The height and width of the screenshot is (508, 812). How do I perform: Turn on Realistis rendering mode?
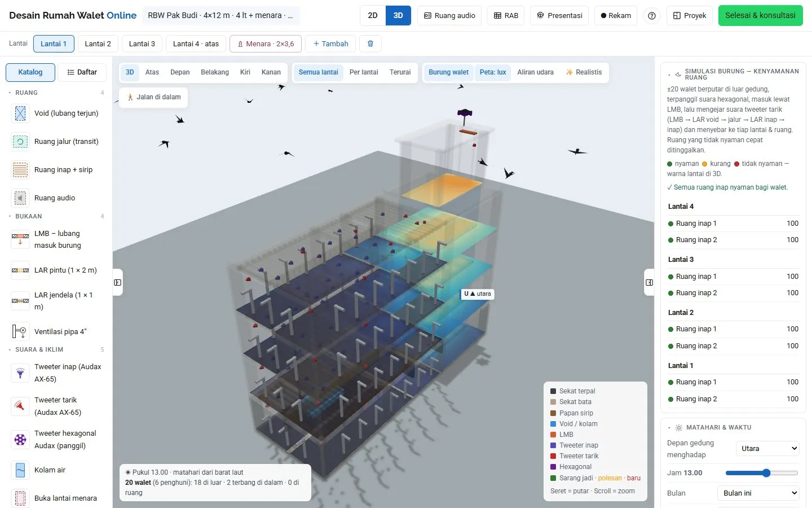pyautogui.click(x=584, y=72)
